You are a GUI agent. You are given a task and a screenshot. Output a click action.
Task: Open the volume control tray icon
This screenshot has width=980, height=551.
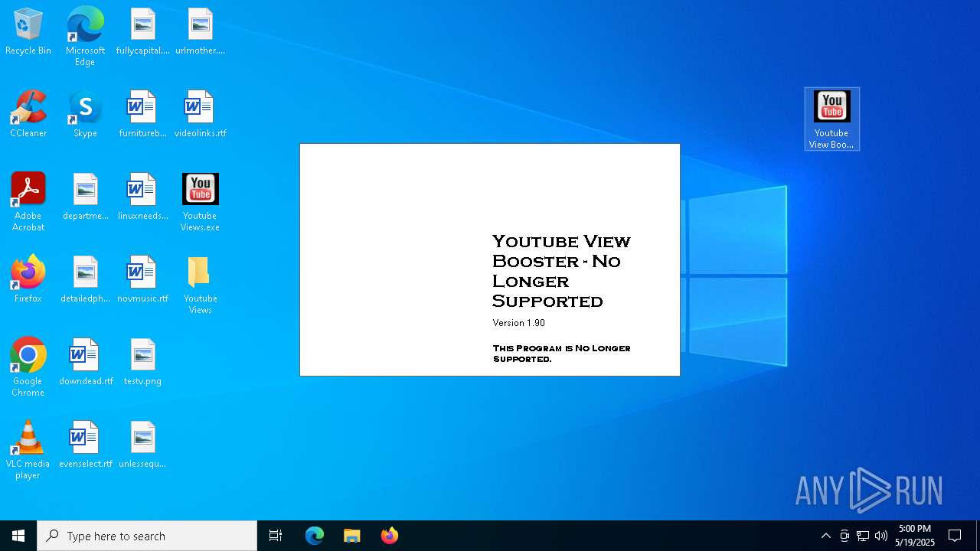point(881,536)
